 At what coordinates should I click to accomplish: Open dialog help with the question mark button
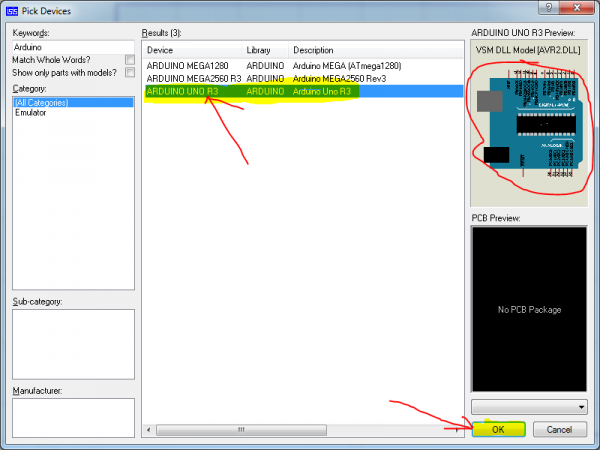(x=549, y=7)
